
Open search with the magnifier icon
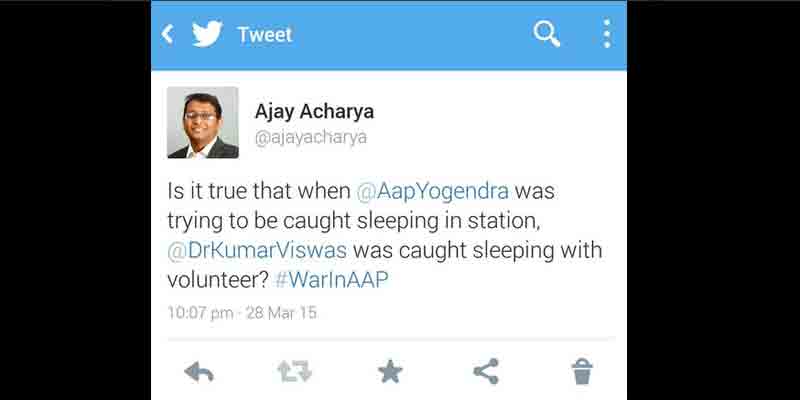[546, 34]
